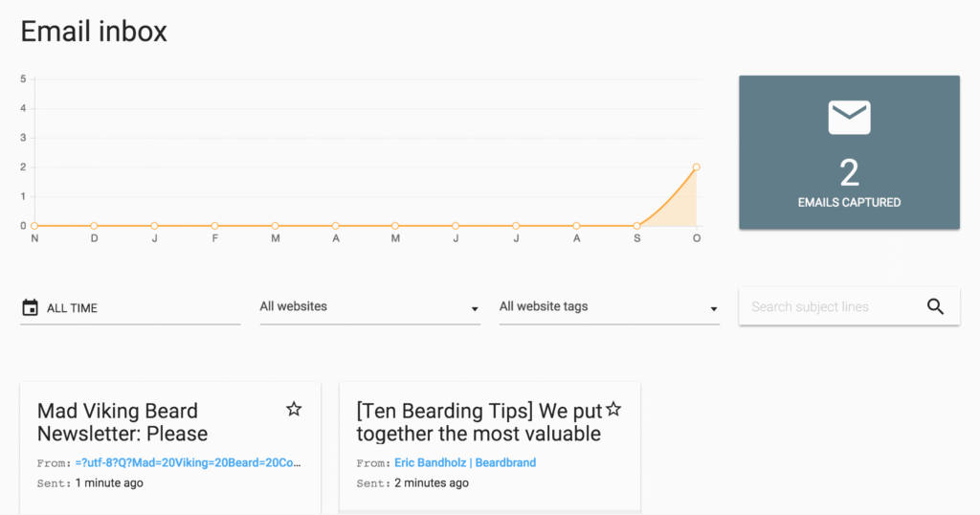Click the All websites dropdown arrow

tap(475, 309)
